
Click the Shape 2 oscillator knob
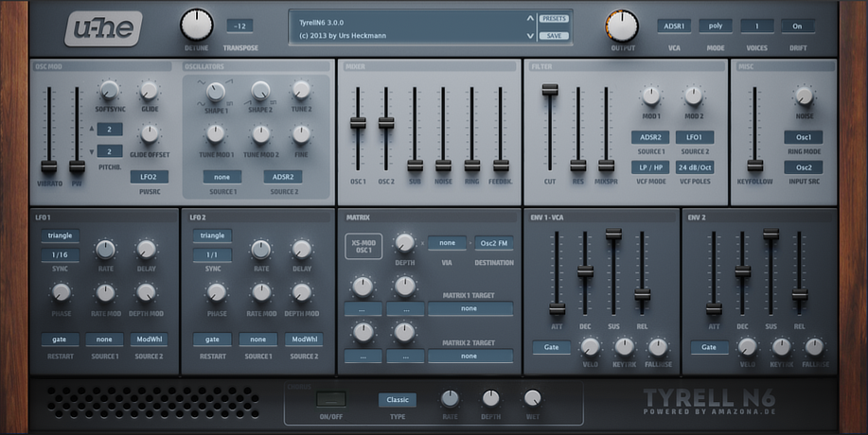pyautogui.click(x=260, y=91)
